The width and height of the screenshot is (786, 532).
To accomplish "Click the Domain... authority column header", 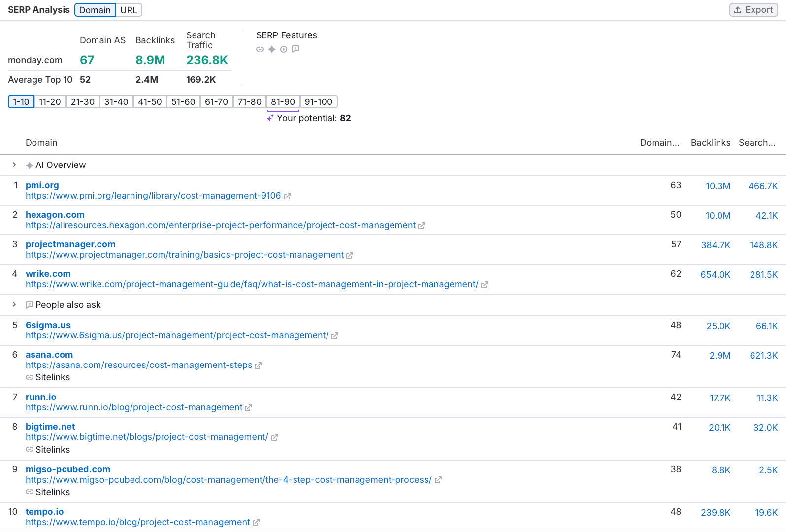I will [660, 143].
